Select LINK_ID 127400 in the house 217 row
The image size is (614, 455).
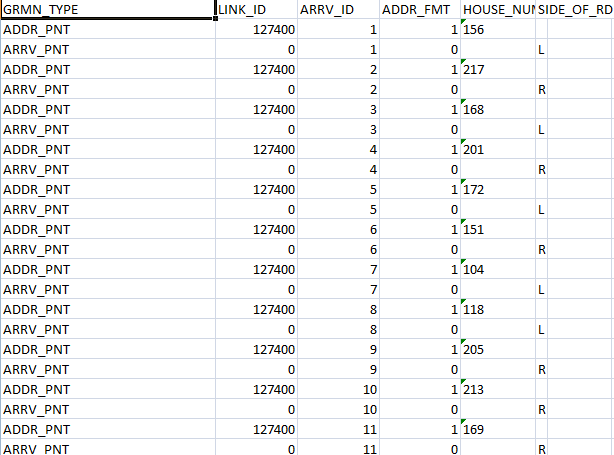pos(256,69)
